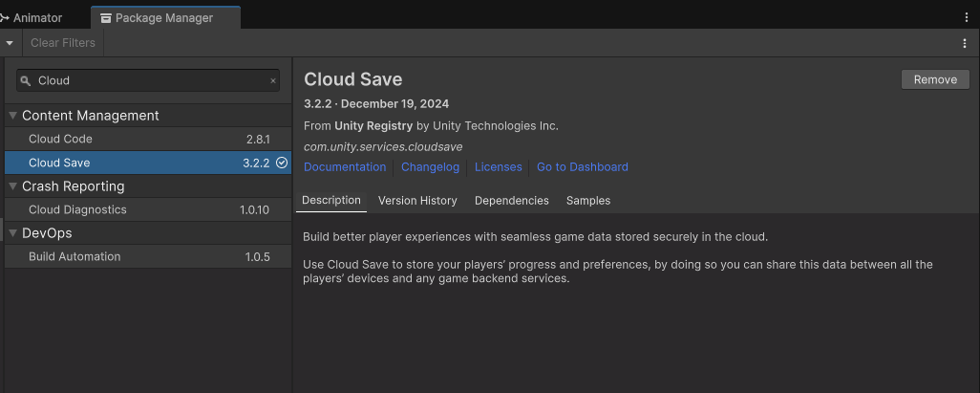Click into the package search field
The width and height of the screenshot is (980, 393).
pos(148,81)
